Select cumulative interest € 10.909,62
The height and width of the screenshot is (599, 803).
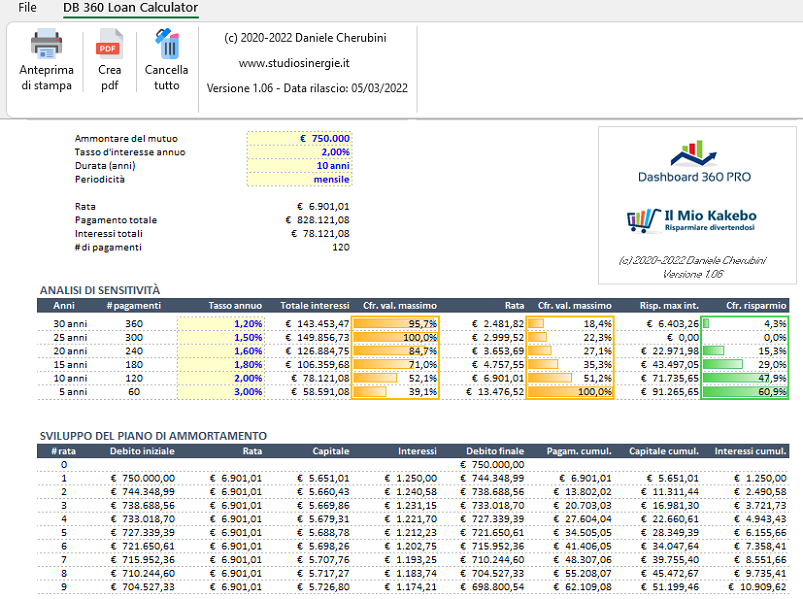[x=757, y=587]
